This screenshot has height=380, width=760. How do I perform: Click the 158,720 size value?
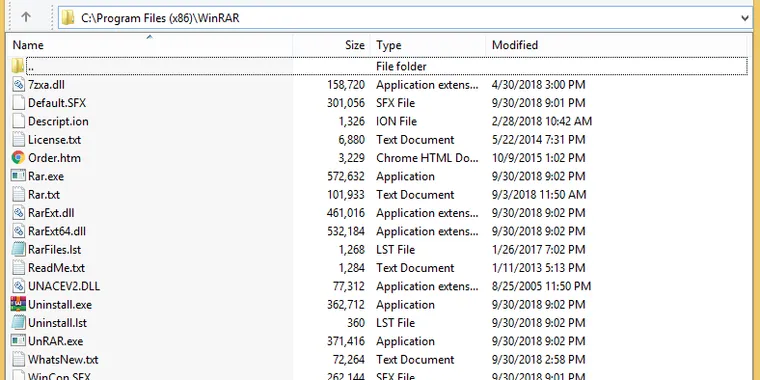tap(345, 85)
